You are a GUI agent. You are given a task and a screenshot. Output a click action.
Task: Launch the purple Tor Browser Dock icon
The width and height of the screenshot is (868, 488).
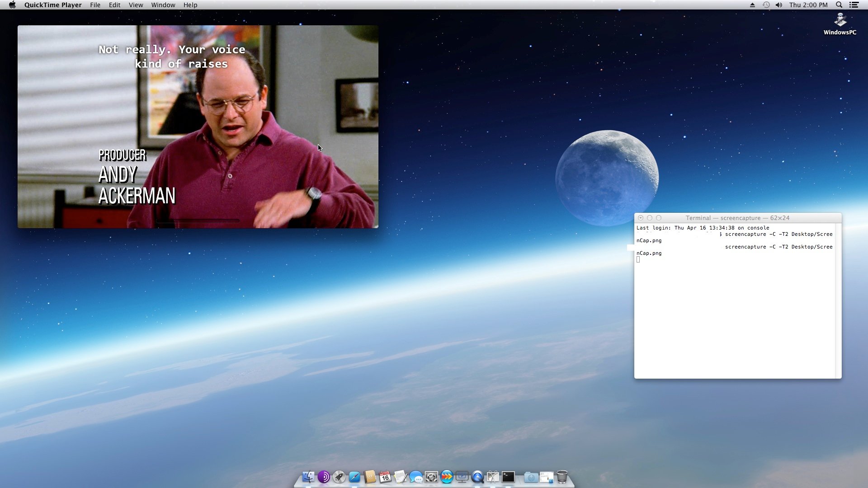pyautogui.click(x=324, y=477)
